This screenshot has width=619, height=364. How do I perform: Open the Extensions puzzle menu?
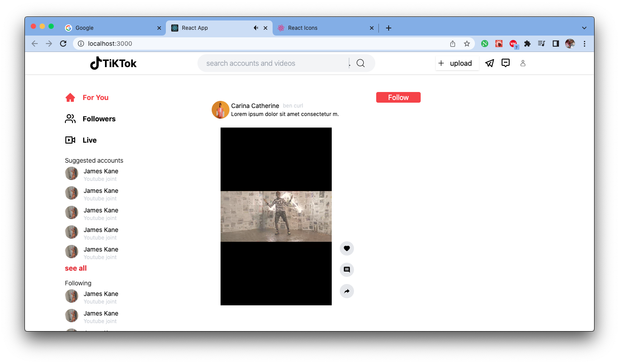click(x=527, y=44)
